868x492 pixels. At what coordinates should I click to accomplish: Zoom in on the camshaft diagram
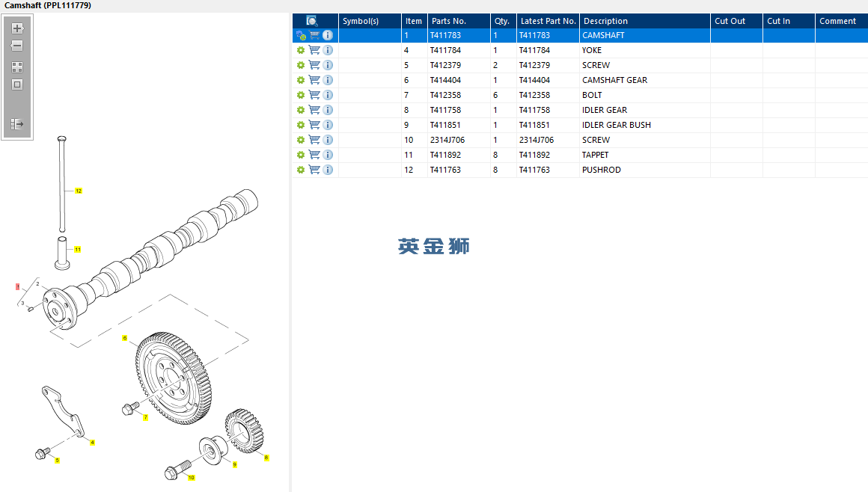pyautogui.click(x=17, y=28)
